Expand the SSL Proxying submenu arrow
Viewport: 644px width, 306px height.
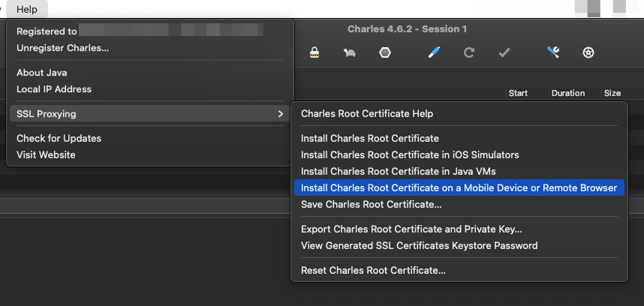pos(281,113)
